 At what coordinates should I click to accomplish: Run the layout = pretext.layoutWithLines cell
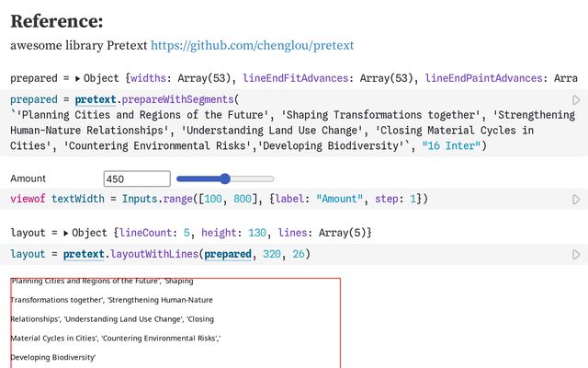point(576,254)
